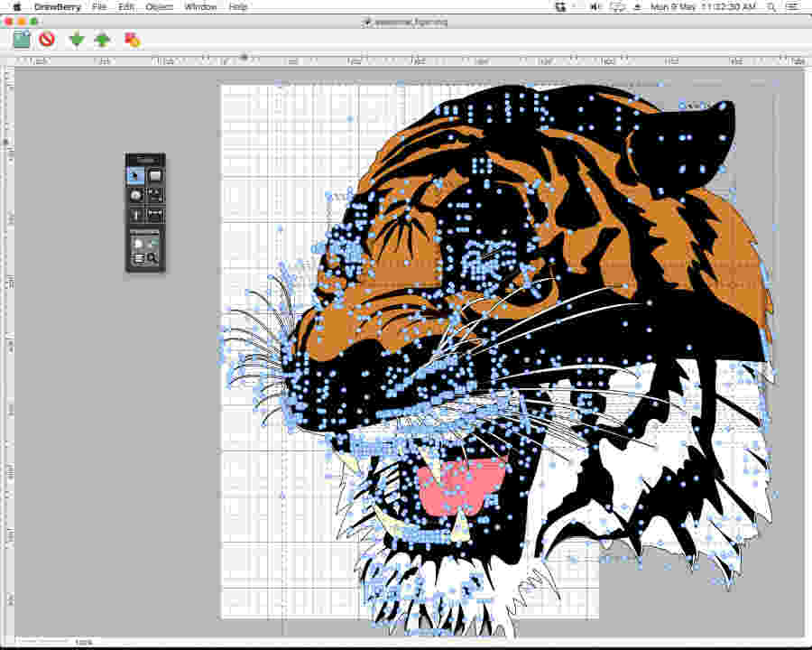Open the File menu
Viewport: 812px width, 650px height.
(x=99, y=6)
